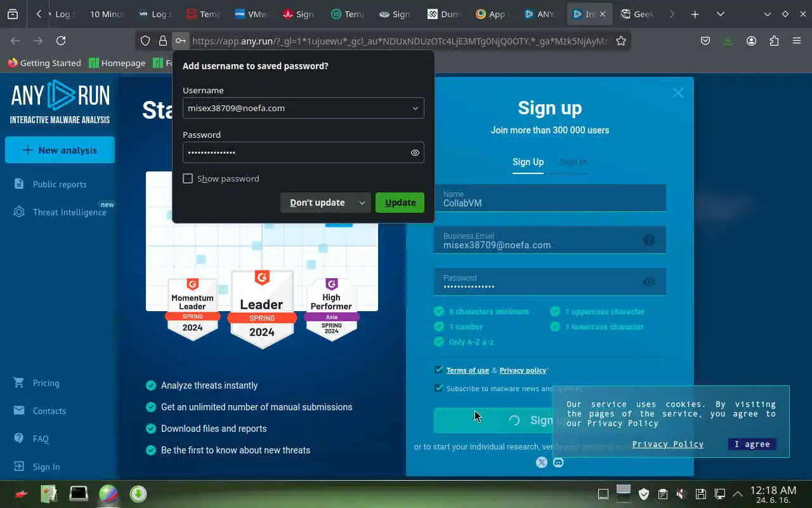Open the Privacy Policy link in cookie notice
Screen dimensions: 812x508
[668, 444]
